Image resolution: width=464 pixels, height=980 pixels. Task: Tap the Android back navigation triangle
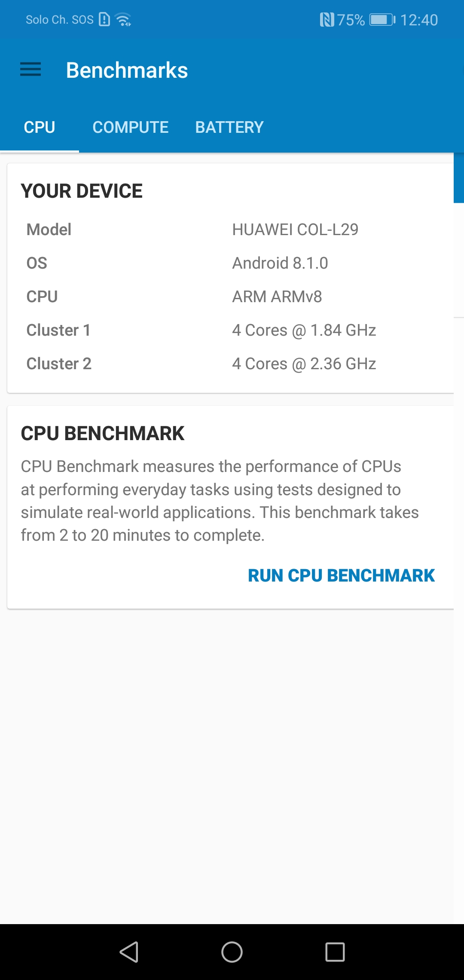click(x=129, y=952)
